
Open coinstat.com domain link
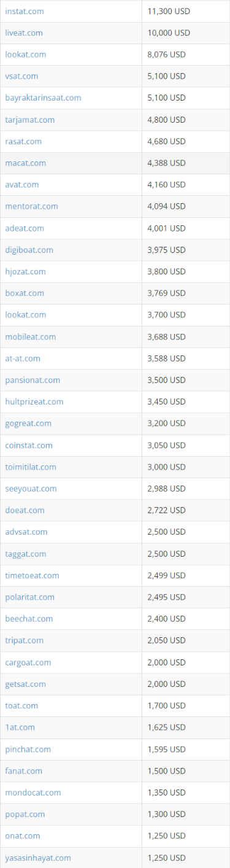[29, 445]
